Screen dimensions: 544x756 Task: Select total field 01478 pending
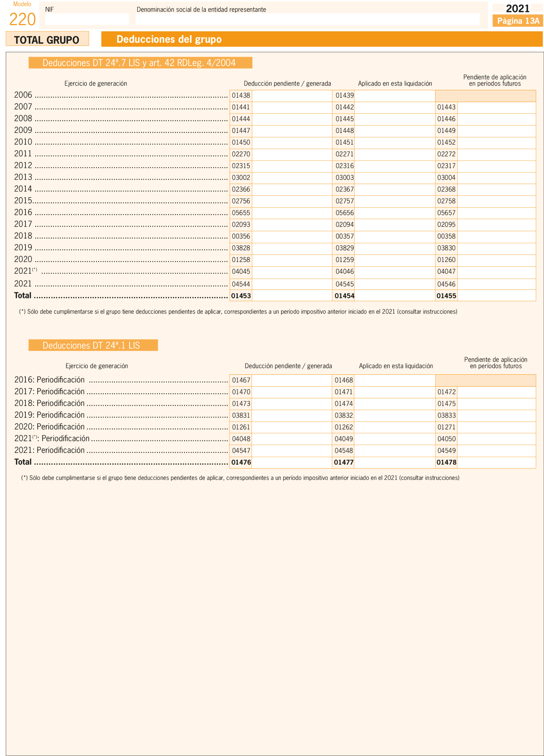click(x=496, y=462)
